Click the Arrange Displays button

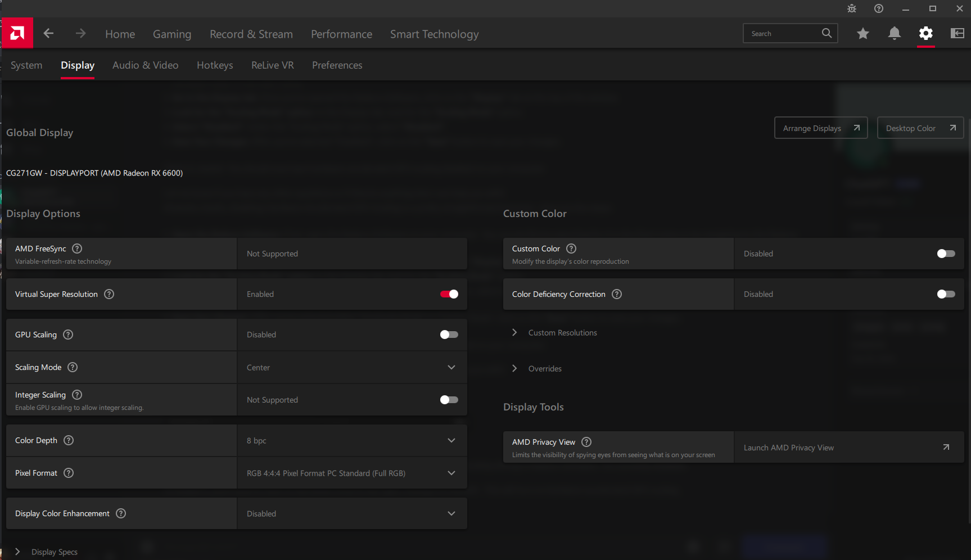[x=820, y=128]
